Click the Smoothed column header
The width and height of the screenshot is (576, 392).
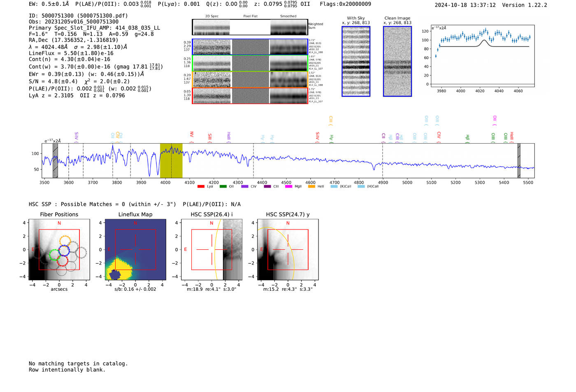(x=288, y=16)
